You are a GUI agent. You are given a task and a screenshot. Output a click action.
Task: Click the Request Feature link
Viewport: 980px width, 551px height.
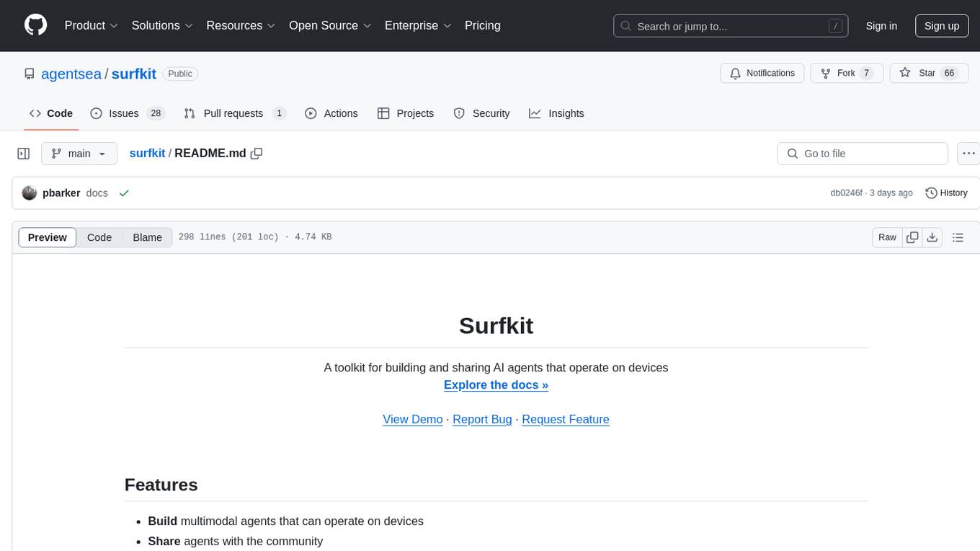(x=566, y=419)
